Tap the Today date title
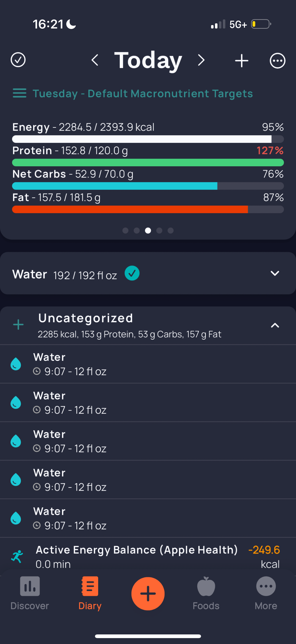 148,60
